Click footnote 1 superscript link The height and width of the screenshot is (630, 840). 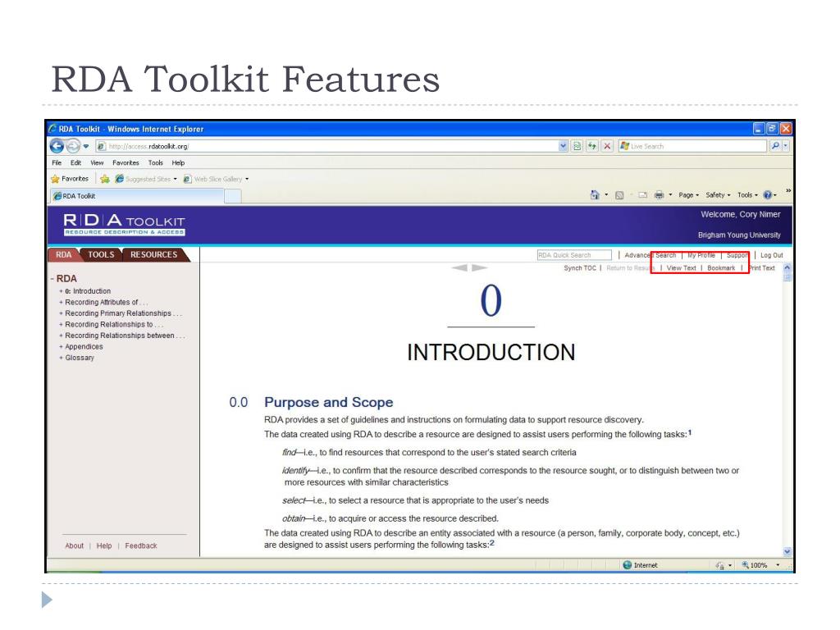pyautogui.click(x=690, y=432)
